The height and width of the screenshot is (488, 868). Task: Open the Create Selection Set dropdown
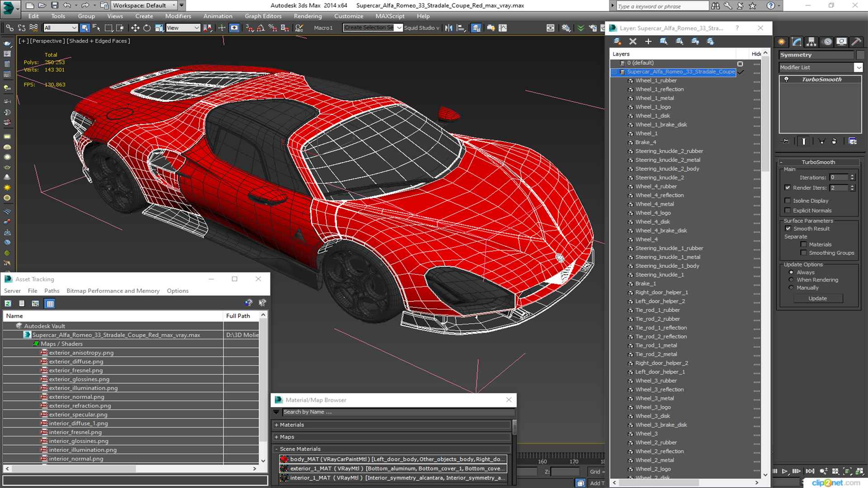(373, 28)
